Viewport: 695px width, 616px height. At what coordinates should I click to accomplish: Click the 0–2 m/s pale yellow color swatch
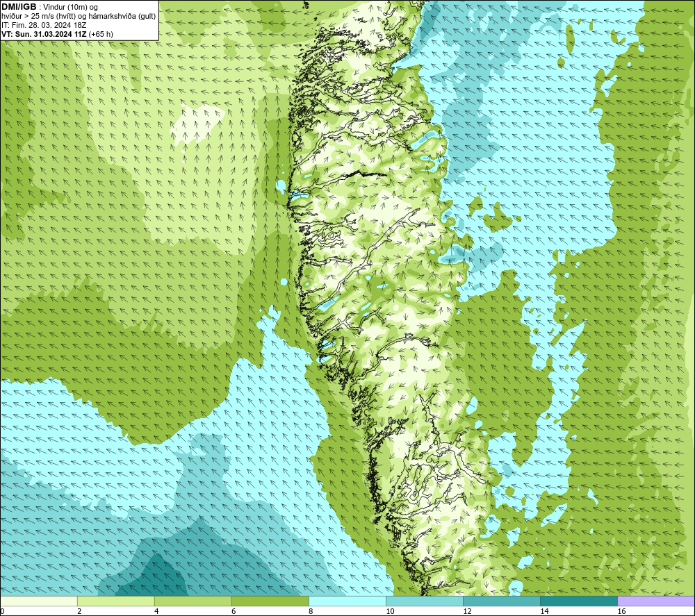38,601
